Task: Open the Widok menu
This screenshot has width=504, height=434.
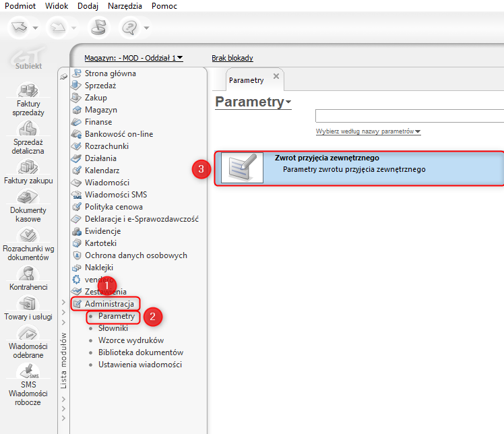Action: pos(57,6)
